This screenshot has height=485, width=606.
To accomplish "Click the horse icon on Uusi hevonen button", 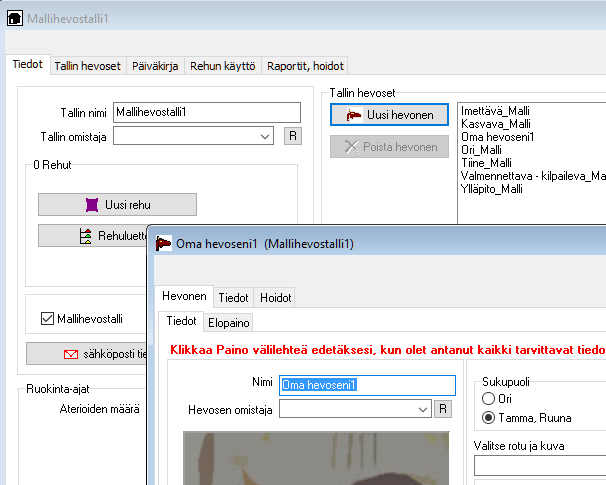I will coord(354,115).
